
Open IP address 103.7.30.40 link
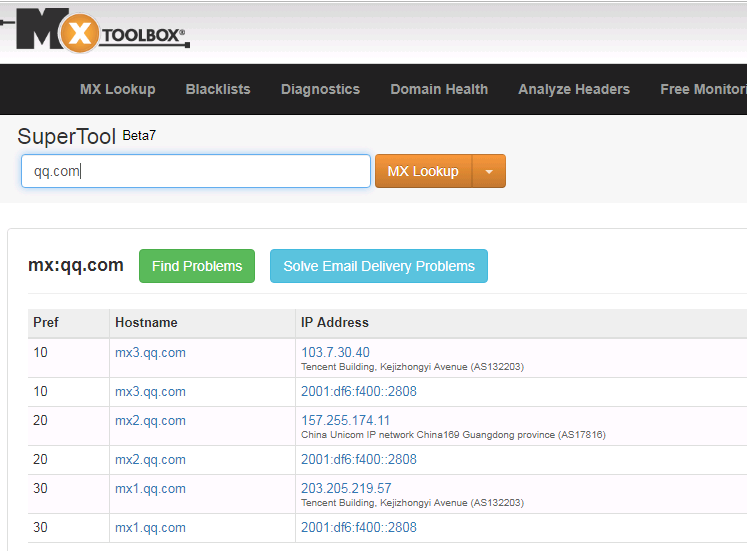click(335, 352)
